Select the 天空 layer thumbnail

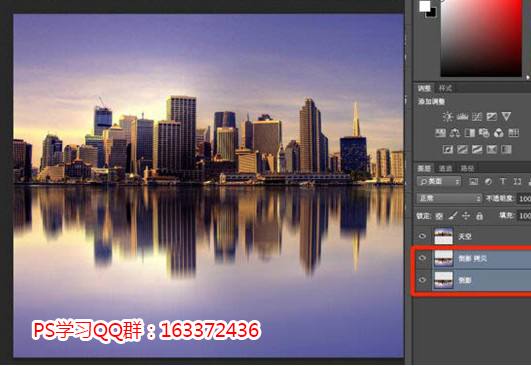click(444, 236)
